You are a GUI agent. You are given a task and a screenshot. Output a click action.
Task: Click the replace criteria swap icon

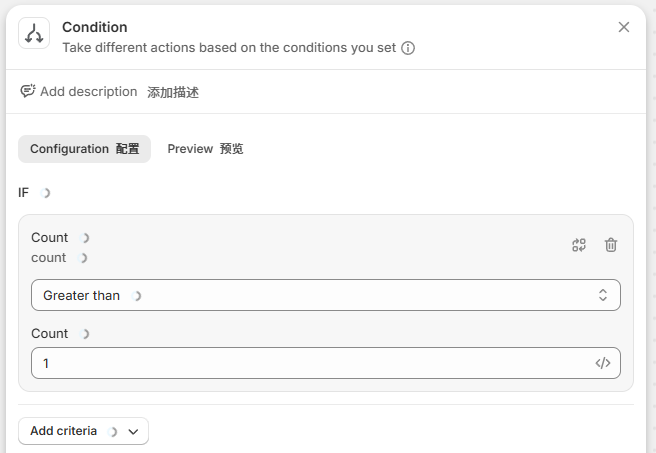click(x=579, y=245)
